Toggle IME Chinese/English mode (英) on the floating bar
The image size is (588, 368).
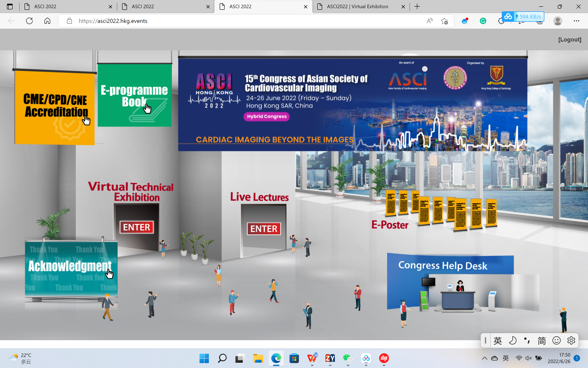498,340
